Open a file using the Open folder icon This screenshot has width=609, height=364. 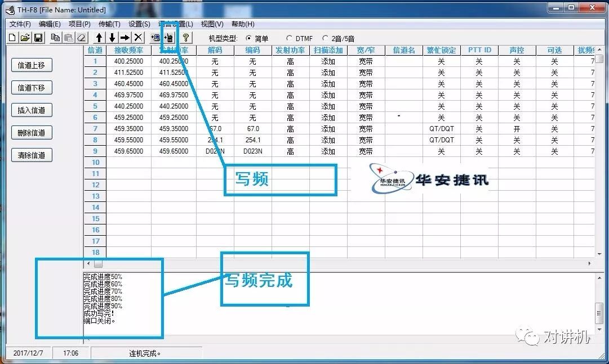[25, 37]
